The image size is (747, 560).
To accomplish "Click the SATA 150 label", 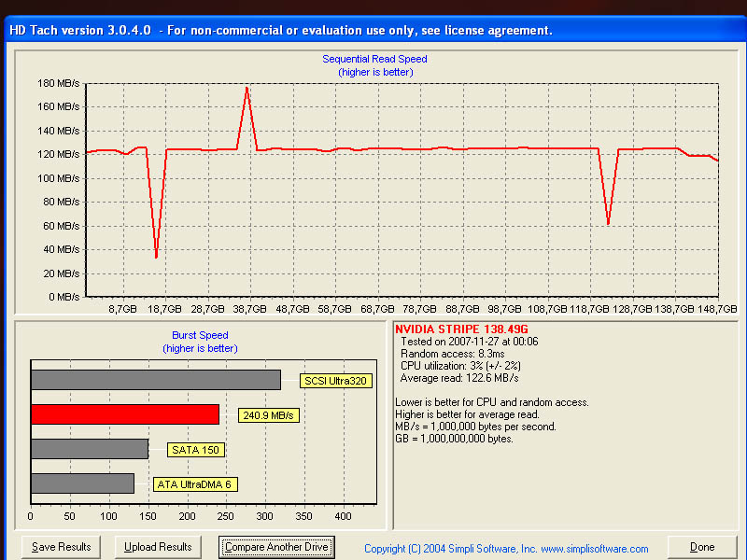I will (195, 450).
